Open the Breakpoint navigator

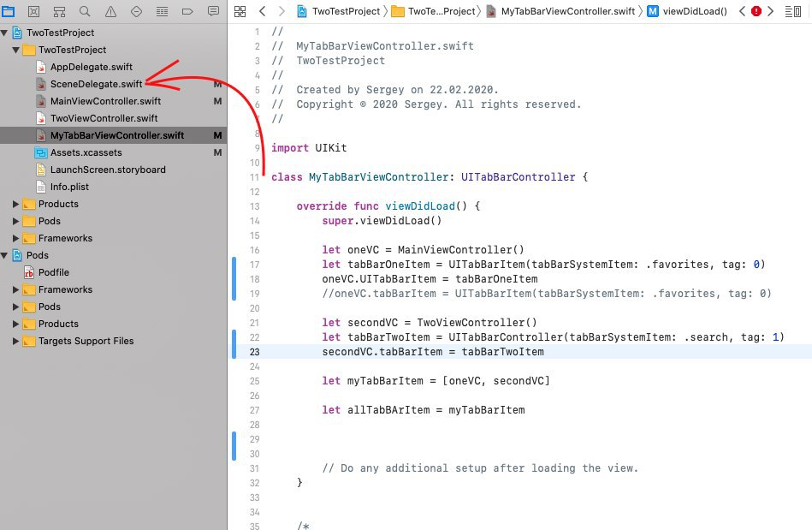187,11
